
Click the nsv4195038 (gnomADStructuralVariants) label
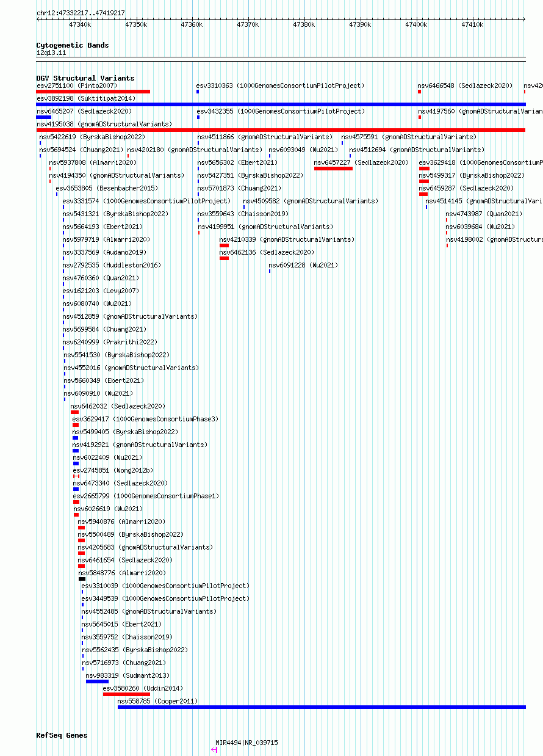[104, 124]
